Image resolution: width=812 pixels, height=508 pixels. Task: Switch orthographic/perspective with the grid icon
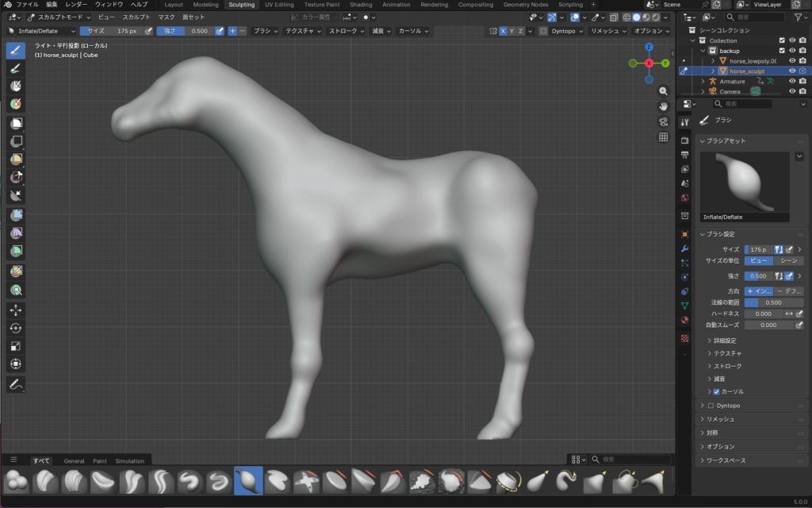click(x=663, y=137)
